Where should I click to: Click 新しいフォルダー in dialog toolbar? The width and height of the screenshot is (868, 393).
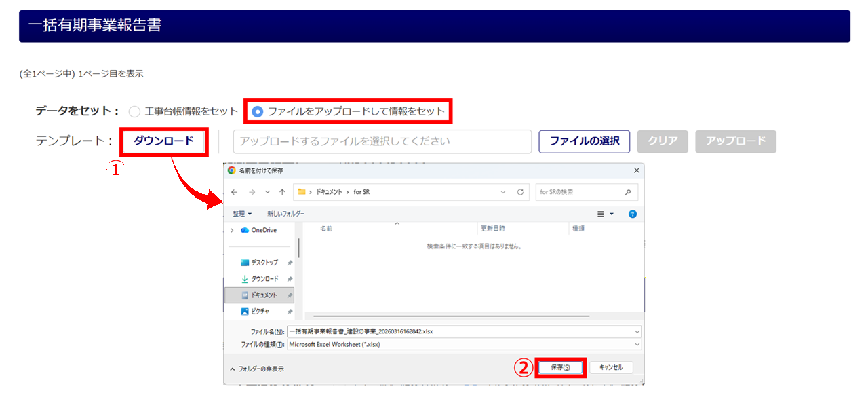(285, 214)
